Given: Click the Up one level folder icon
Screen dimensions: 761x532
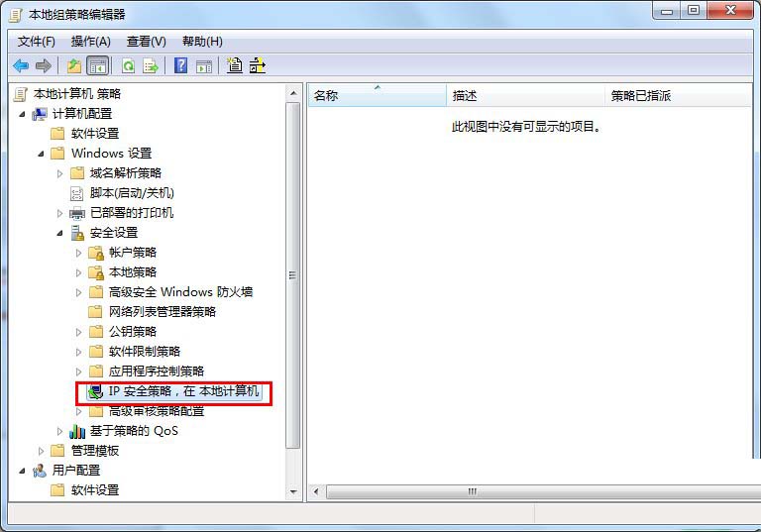Looking at the screenshot, I should (x=74, y=65).
